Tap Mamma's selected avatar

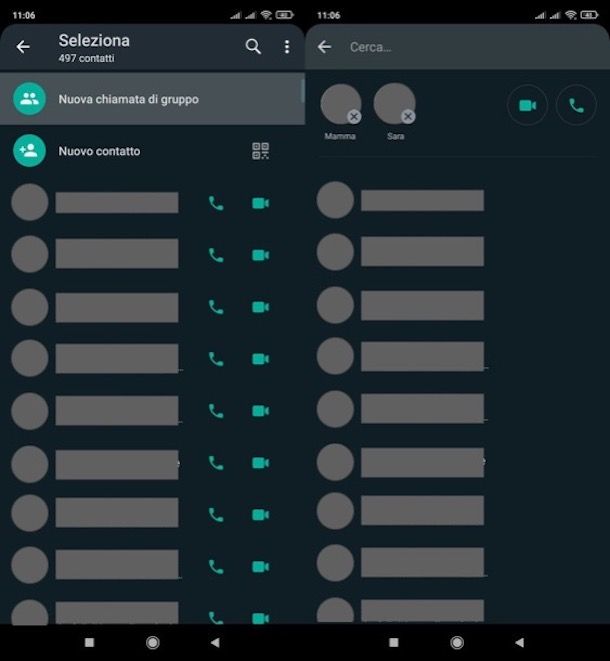pyautogui.click(x=341, y=104)
